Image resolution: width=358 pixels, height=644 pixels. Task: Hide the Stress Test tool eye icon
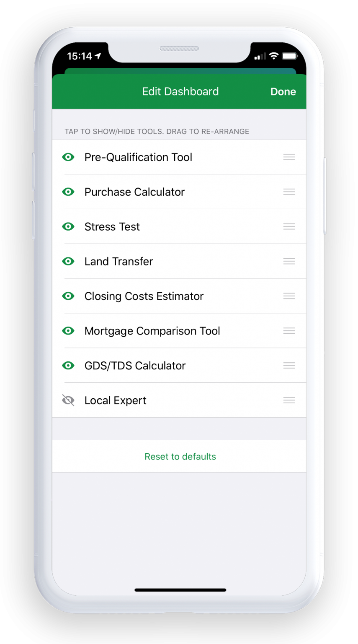tap(68, 227)
